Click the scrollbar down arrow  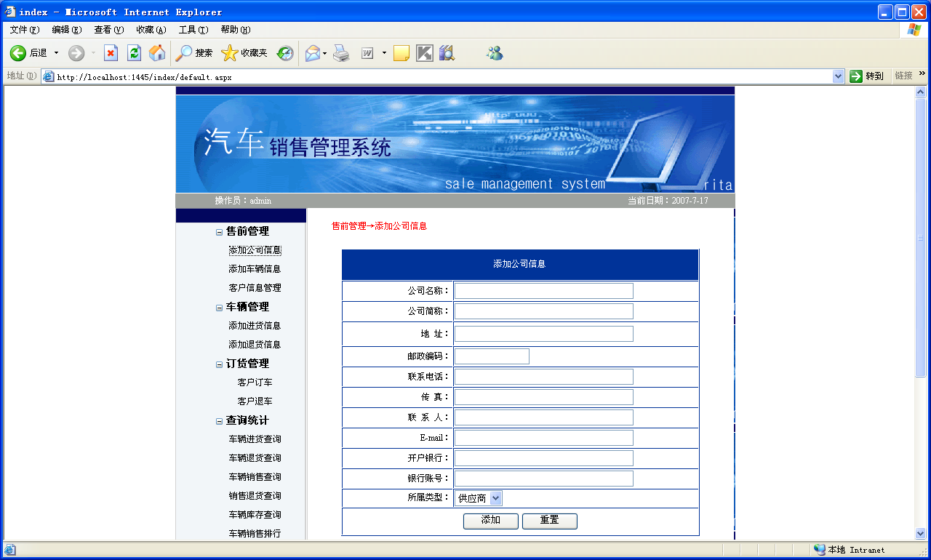pos(921,534)
